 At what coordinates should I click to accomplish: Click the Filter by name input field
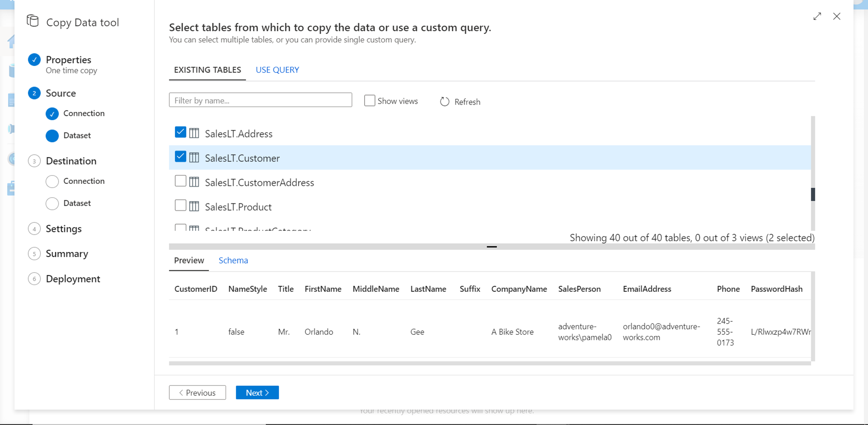pos(260,100)
